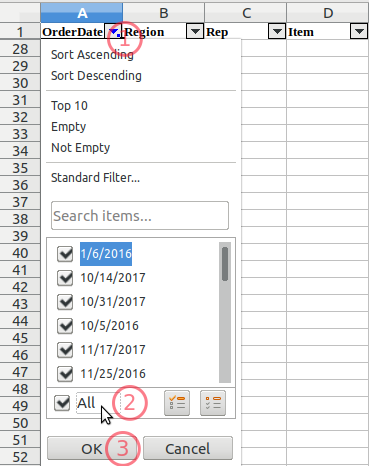Screen dimensions: 369x466
Task: Click the hide-current-item-only icon
Action: pos(213,403)
